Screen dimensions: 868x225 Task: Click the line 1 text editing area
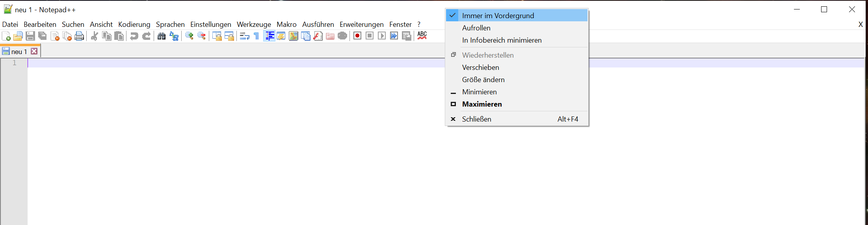236,63
